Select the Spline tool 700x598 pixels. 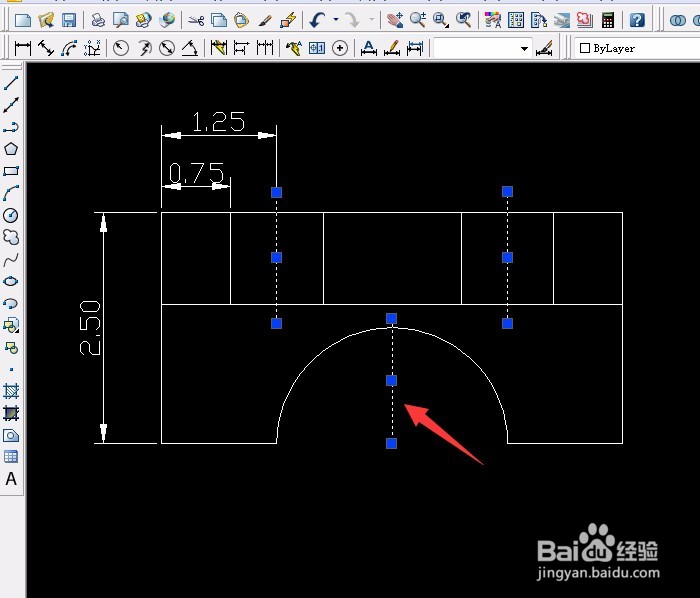click(x=11, y=259)
